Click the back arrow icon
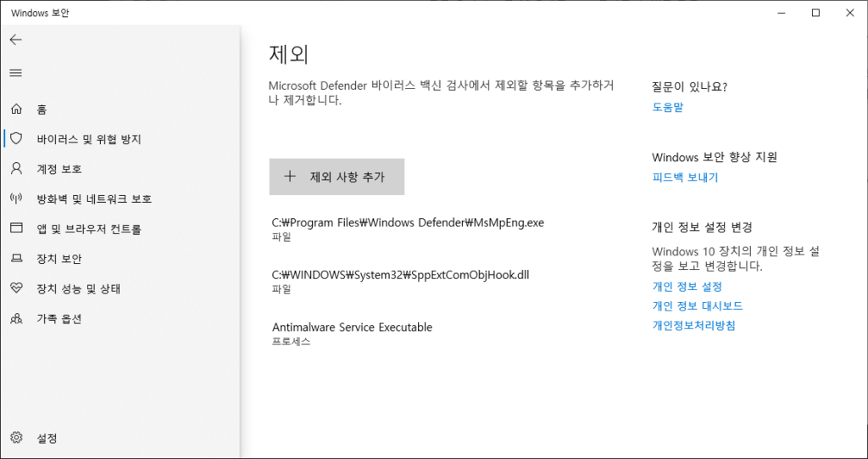Image resolution: width=868 pixels, height=459 pixels. [15, 39]
